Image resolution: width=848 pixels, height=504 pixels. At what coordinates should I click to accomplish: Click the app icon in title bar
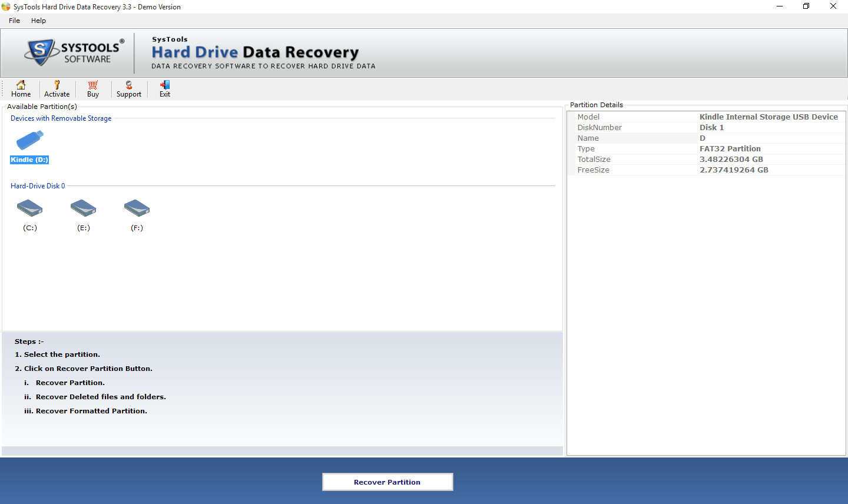pos(6,6)
